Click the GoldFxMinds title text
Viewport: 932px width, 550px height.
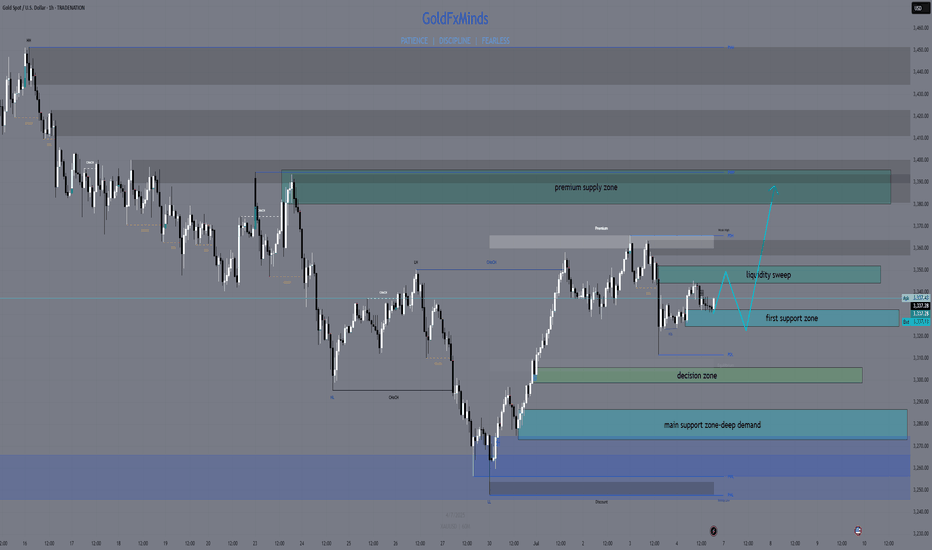point(455,19)
